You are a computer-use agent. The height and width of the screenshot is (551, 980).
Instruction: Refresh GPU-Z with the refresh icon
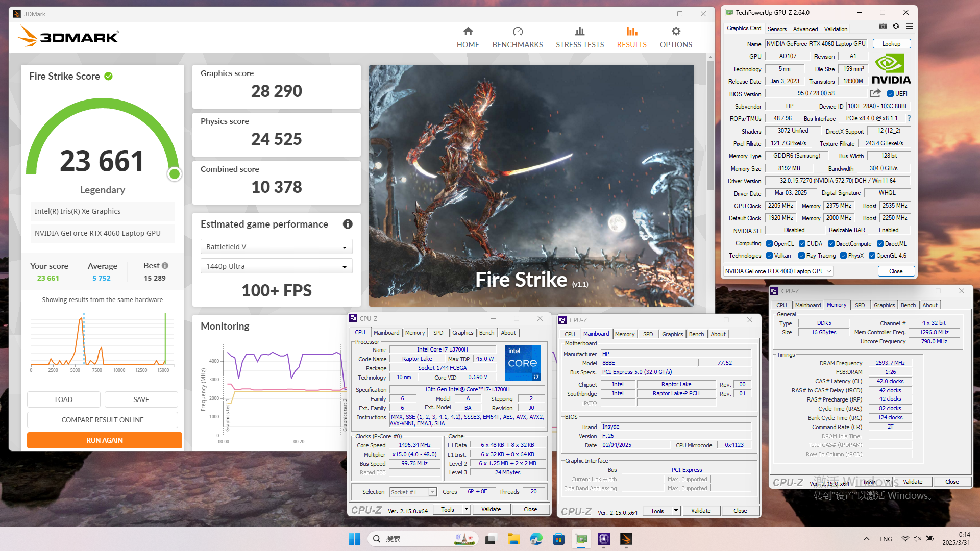pos(896,27)
